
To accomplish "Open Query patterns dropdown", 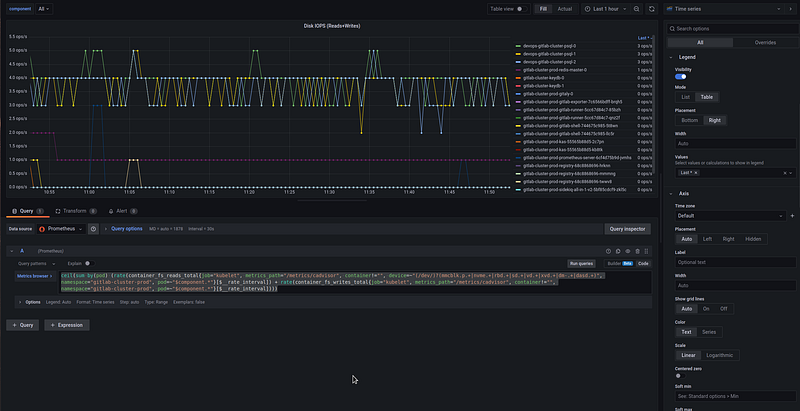I will (36, 264).
